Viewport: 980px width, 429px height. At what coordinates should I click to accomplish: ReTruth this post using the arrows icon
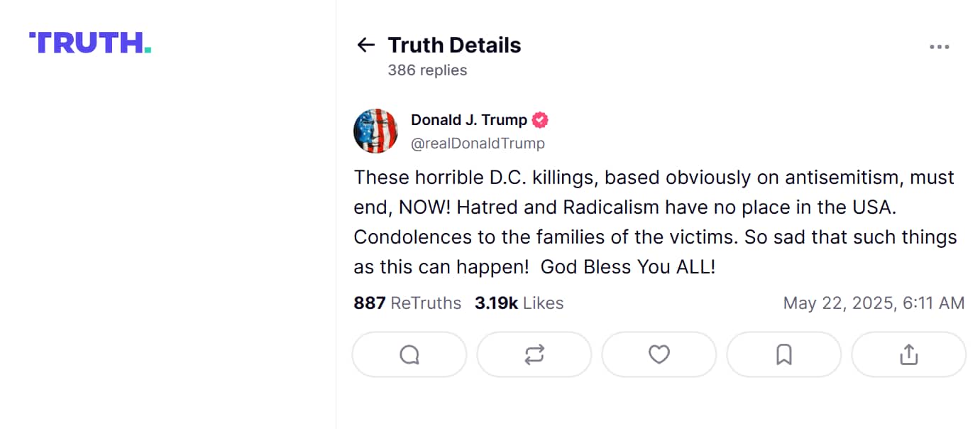tap(534, 354)
